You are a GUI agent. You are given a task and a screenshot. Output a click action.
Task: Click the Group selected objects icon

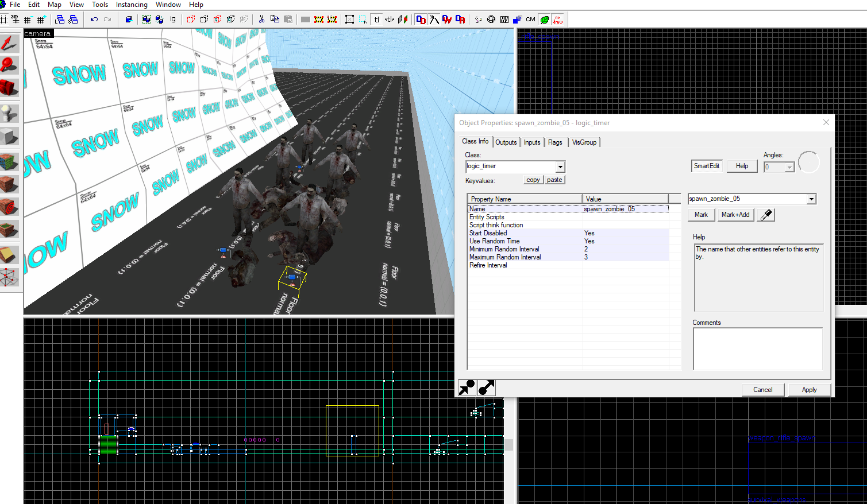(147, 20)
